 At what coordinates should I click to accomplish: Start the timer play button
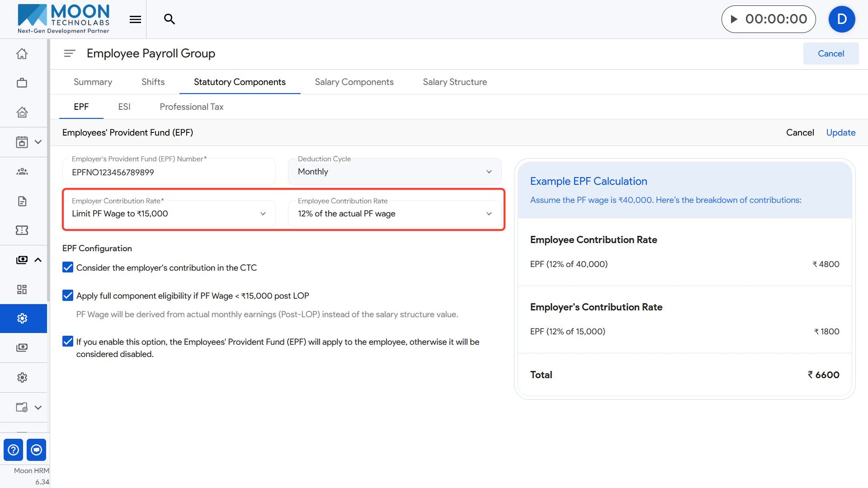point(734,19)
